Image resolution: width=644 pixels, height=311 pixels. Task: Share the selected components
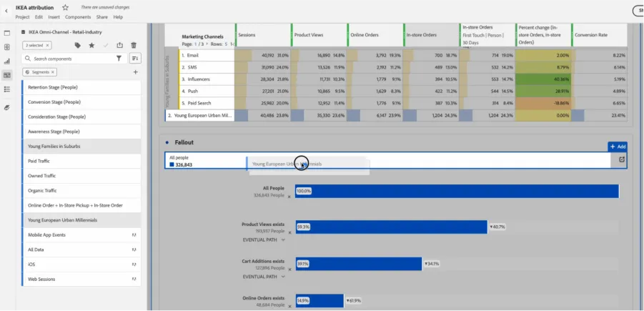pyautogui.click(x=119, y=45)
